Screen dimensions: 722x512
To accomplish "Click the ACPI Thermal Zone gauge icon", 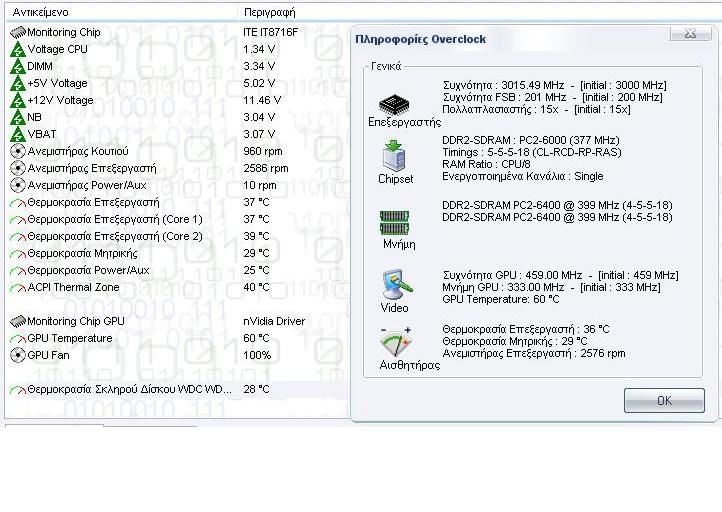I will tap(17, 288).
